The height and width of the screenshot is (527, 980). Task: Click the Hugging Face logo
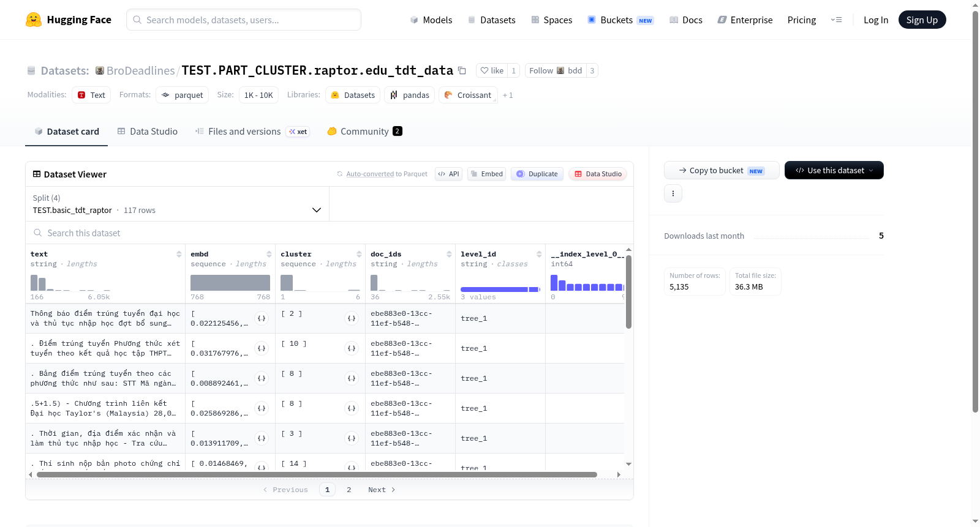point(68,20)
